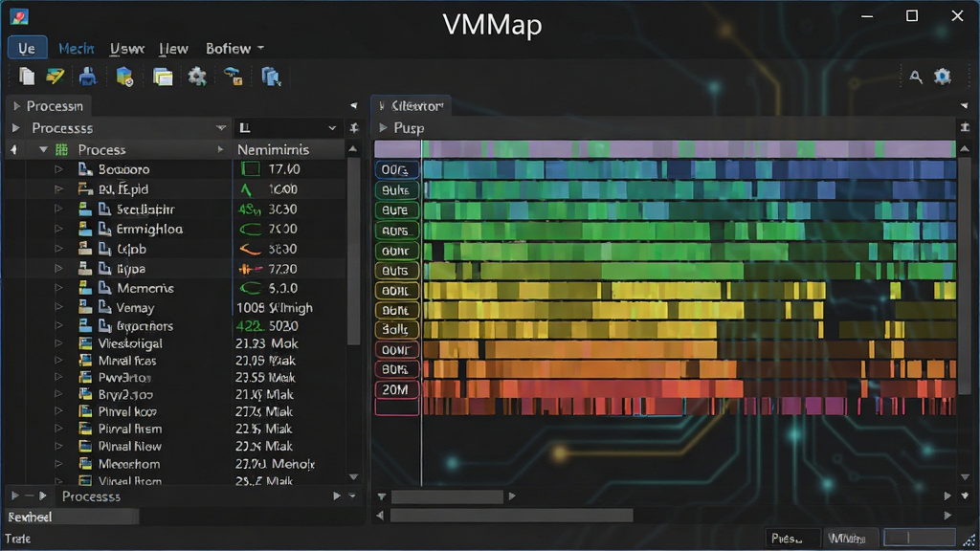Expand the Pusp section

coord(383,127)
